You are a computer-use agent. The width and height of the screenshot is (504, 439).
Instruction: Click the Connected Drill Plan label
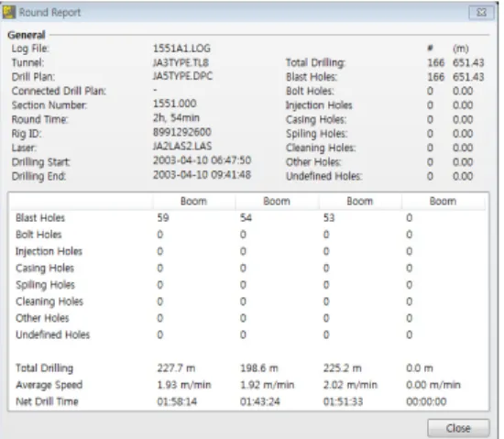coord(59,92)
